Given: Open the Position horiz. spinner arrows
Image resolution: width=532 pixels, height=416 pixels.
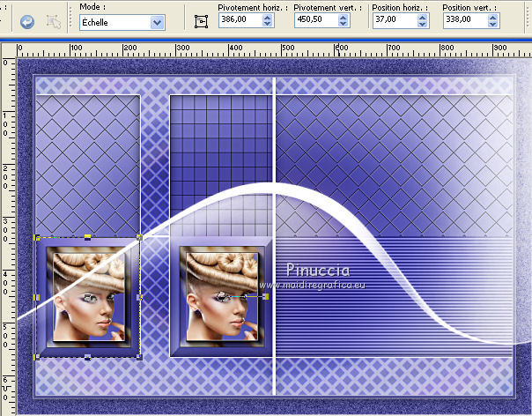Looking at the screenshot, I should pos(423,20).
